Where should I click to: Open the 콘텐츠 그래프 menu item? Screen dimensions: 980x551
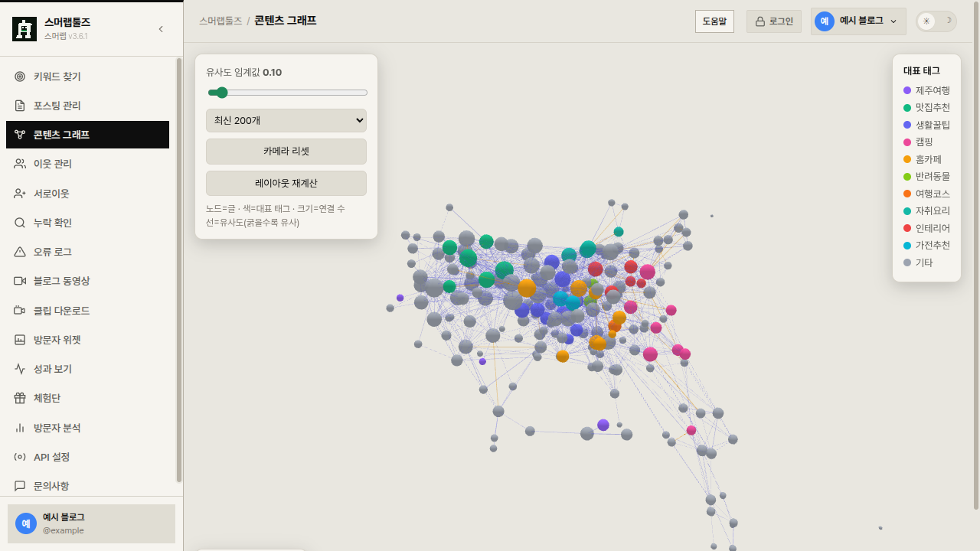[x=87, y=135]
